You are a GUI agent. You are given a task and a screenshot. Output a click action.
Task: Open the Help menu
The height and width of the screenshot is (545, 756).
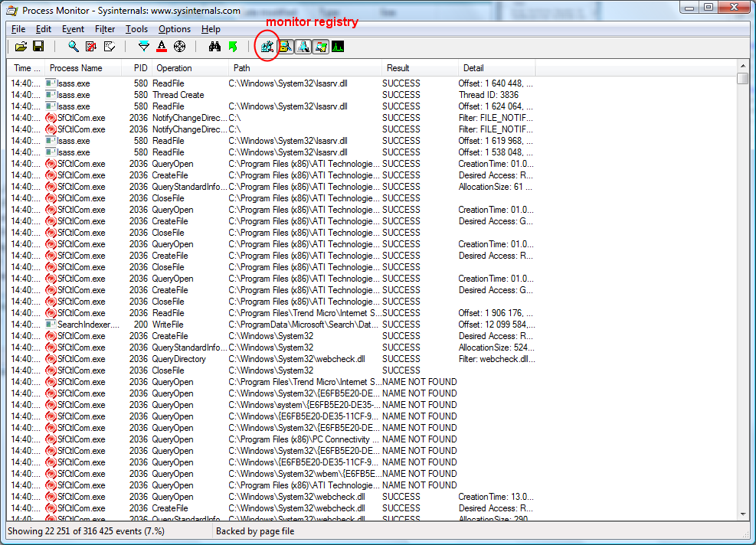(x=211, y=29)
